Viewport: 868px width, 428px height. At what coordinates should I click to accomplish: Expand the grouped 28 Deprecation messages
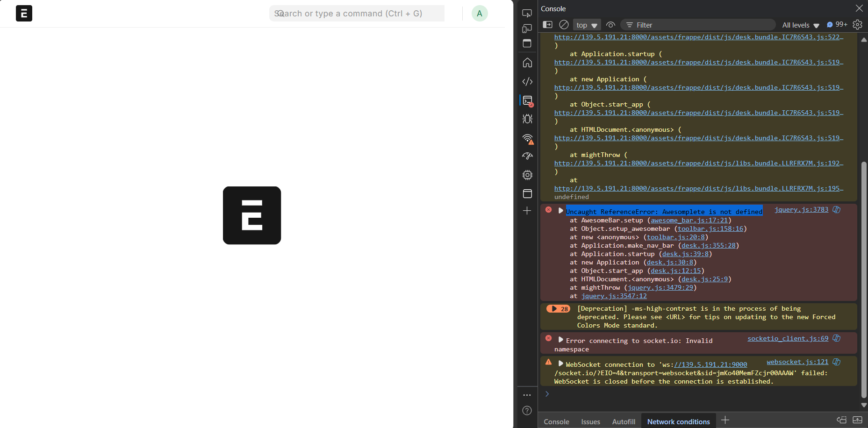pyautogui.click(x=558, y=309)
